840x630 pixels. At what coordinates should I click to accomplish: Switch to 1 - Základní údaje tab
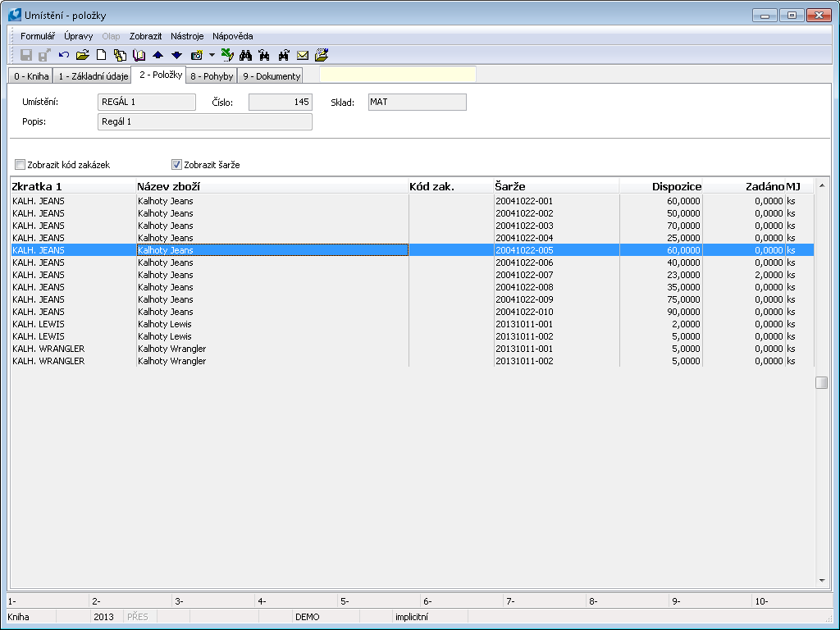pyautogui.click(x=92, y=76)
